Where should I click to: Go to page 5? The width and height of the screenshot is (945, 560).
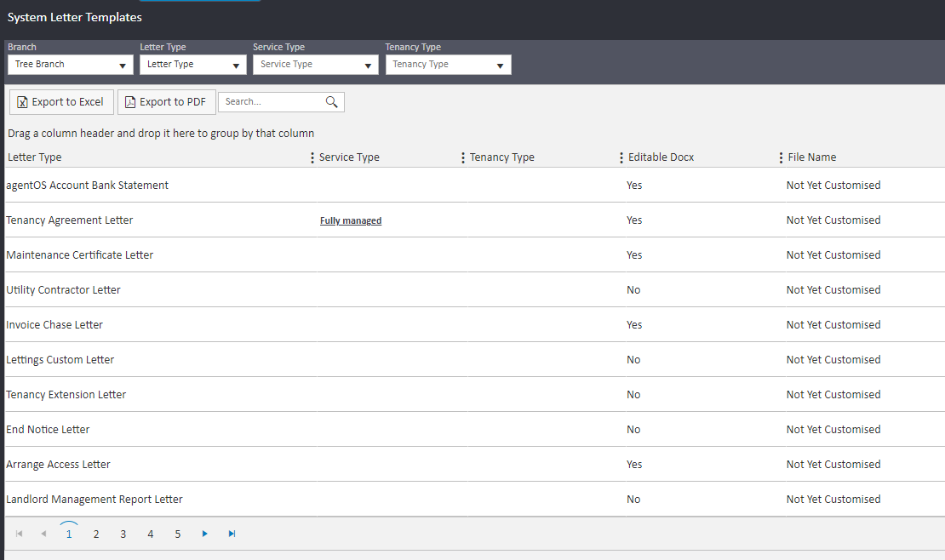coord(178,534)
